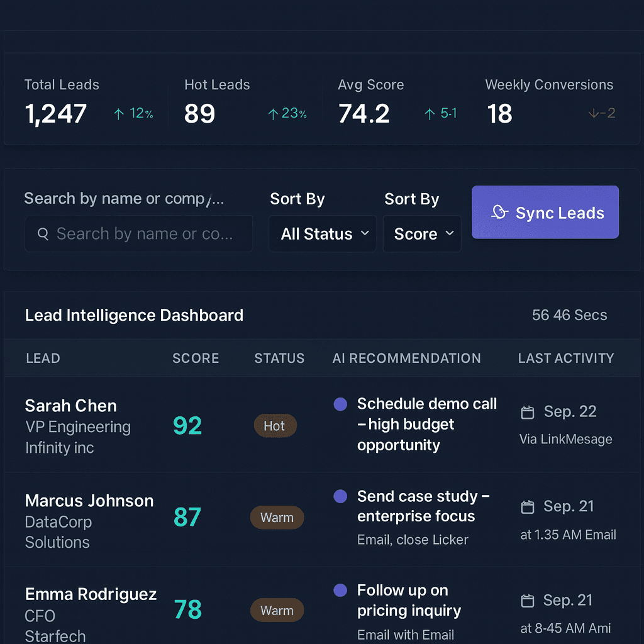Click purple dot beside Follow up on pricing

pos(340,591)
